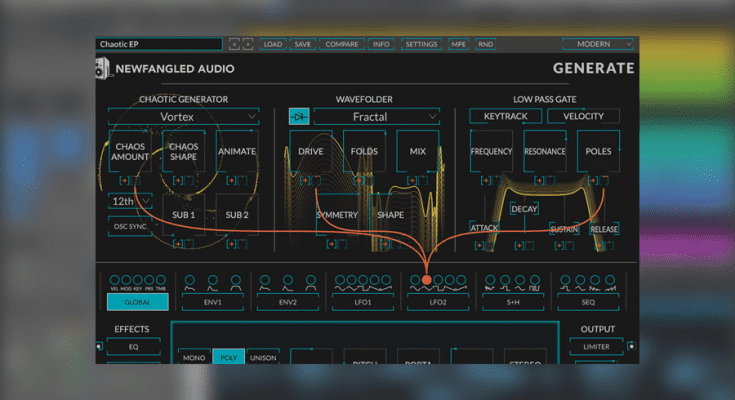Open the Fractal wavefolder type dropdown

pos(377,117)
